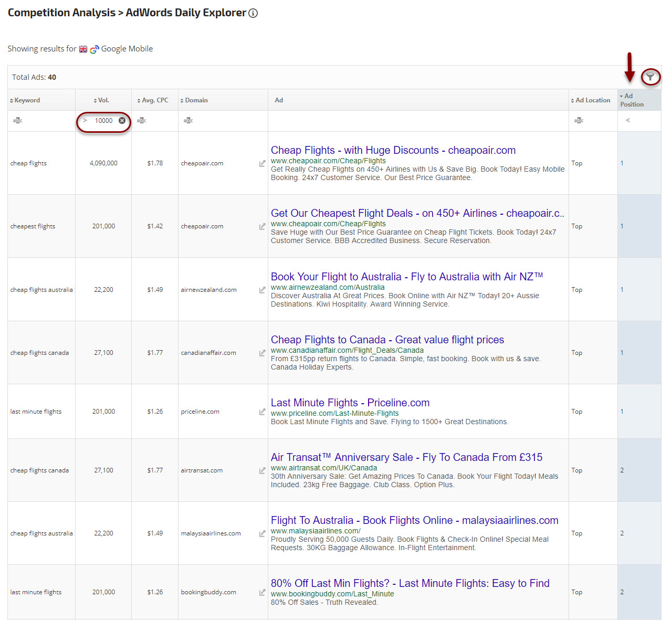672x620 pixels.
Task: Open external link icon for canadianaffair.com
Action: coord(262,353)
